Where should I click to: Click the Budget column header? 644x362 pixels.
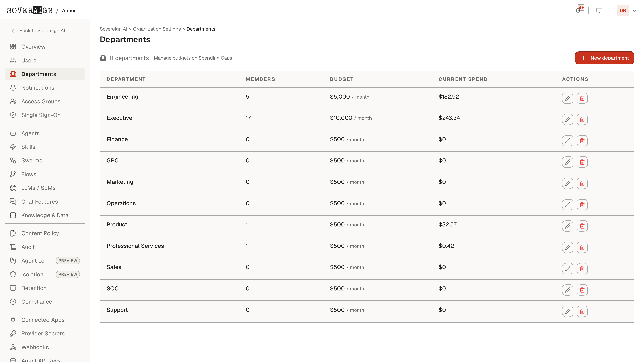(342, 79)
